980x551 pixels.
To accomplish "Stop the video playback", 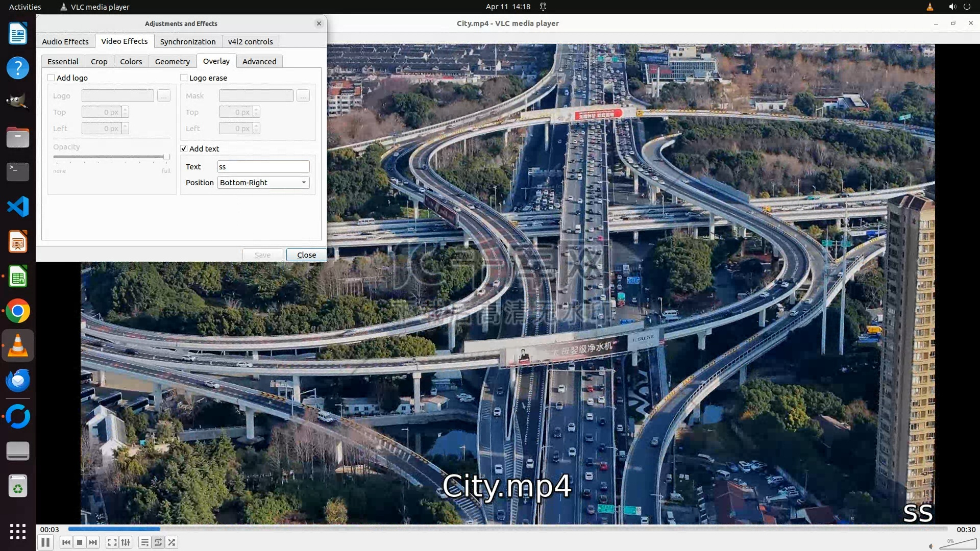I will click(80, 542).
